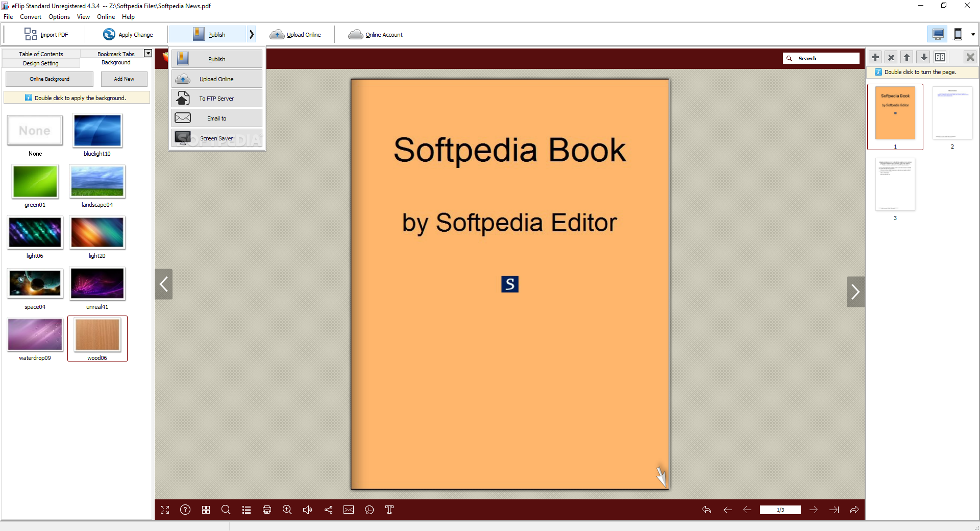The width and height of the screenshot is (980, 531).
Task: Open the Help menu
Action: pos(128,17)
